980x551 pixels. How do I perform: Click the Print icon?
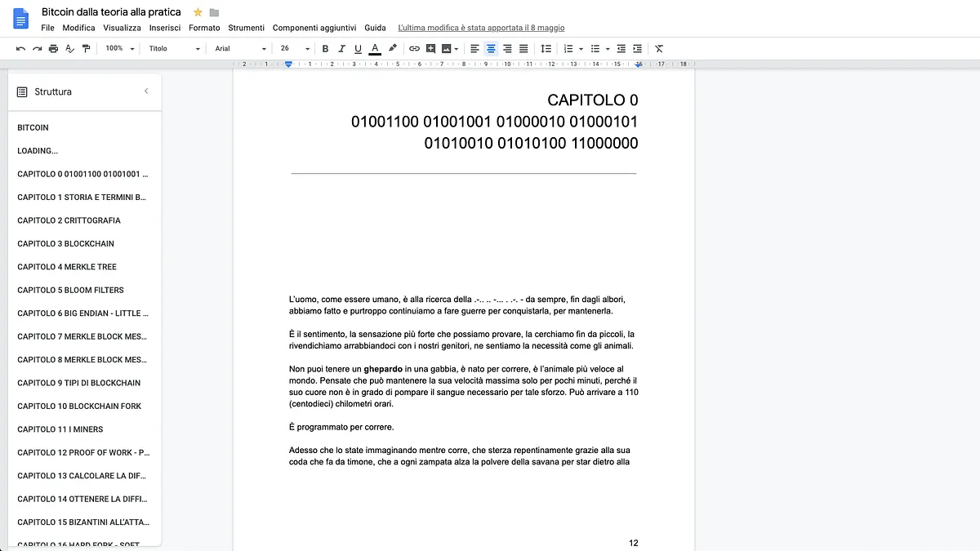53,48
